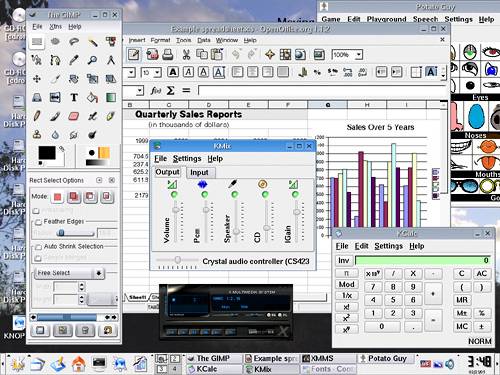Image resolution: width=500 pixels, height=375 pixels.
Task: Toggle the green CD mute LED
Action: (265, 195)
